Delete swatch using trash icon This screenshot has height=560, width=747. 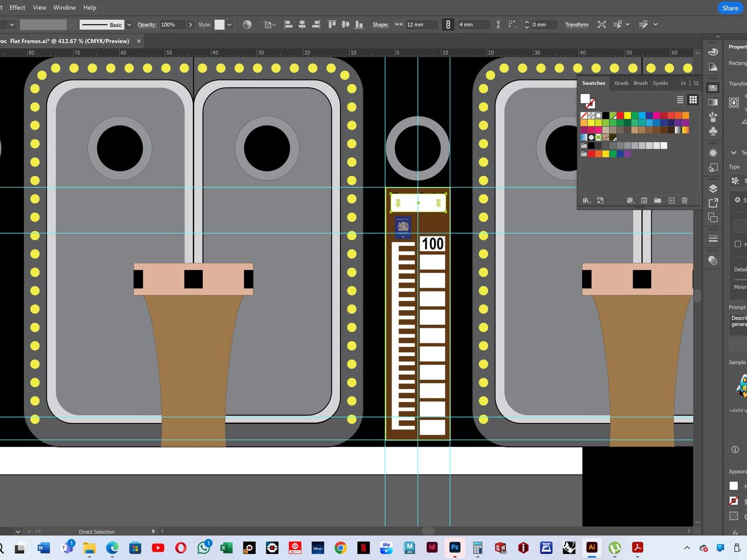click(685, 201)
